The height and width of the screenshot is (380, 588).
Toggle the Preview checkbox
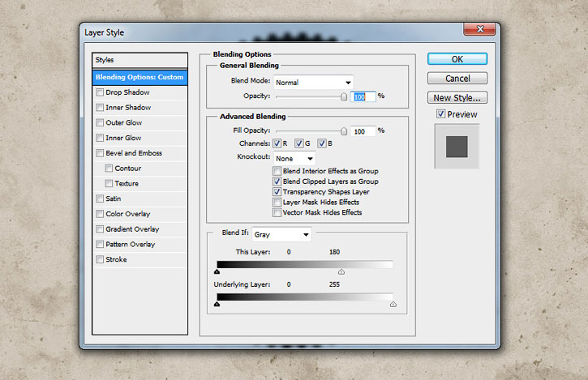pos(440,114)
